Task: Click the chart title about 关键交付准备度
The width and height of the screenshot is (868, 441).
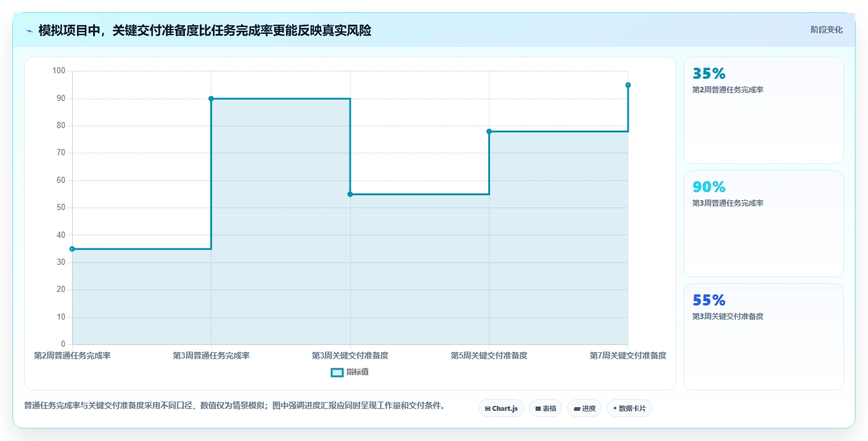Action: click(205, 30)
